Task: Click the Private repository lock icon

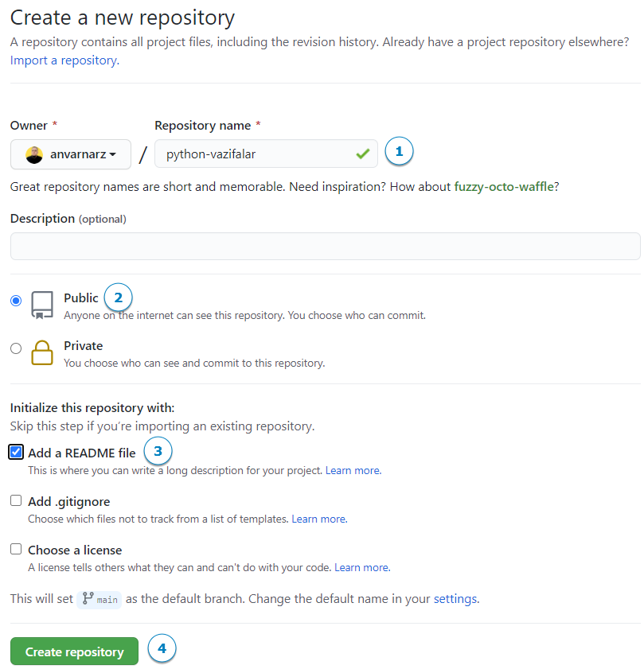Action: pyautogui.click(x=42, y=352)
